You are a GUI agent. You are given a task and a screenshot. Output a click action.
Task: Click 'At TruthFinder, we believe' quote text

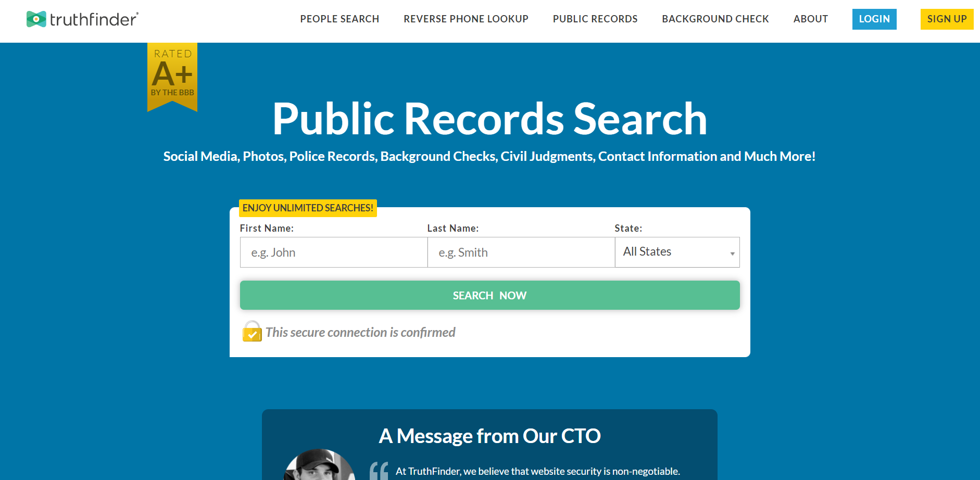coord(538,471)
